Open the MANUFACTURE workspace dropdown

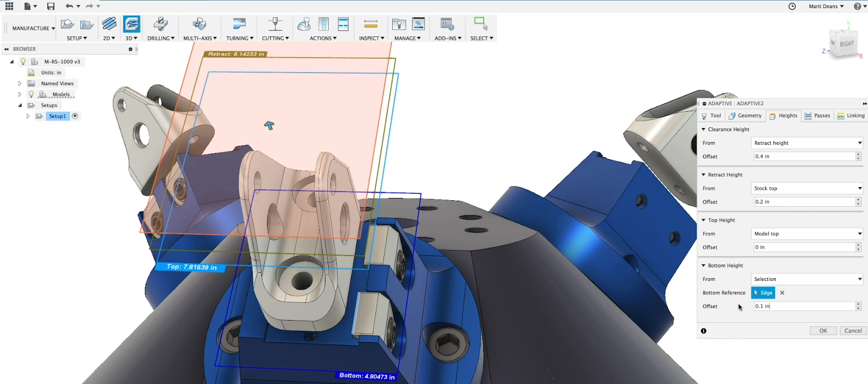[x=33, y=28]
